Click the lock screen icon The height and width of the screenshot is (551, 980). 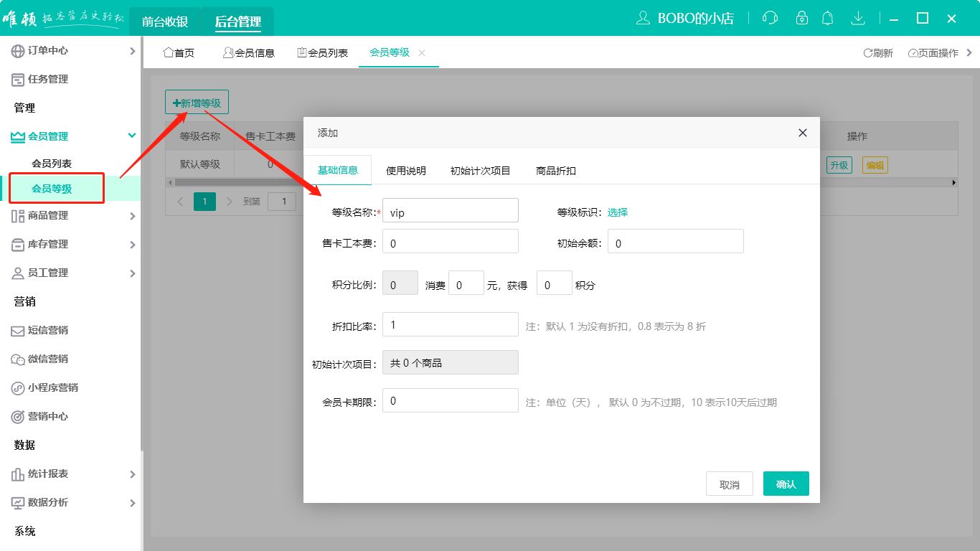click(x=802, y=18)
